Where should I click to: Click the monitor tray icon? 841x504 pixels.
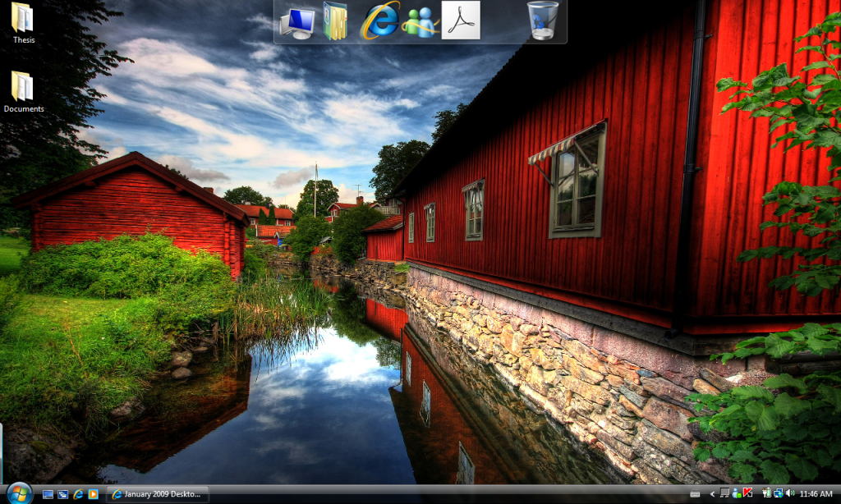(x=724, y=493)
